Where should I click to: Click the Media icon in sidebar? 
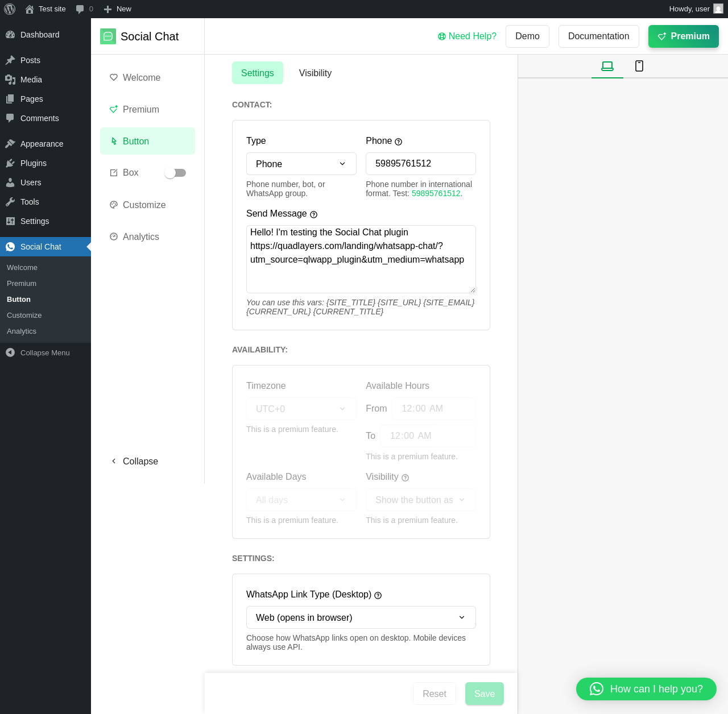[x=10, y=80]
